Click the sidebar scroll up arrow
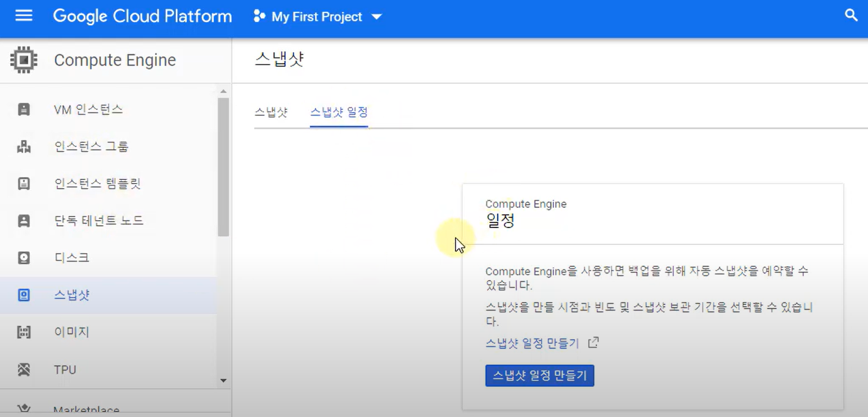Image resolution: width=868 pixels, height=417 pixels. 223,91
